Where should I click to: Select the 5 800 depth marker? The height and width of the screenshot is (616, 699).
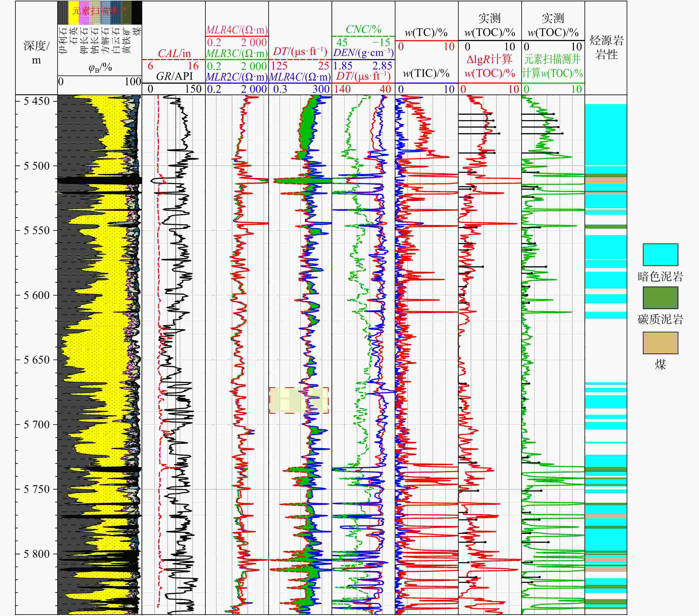[x=37, y=554]
